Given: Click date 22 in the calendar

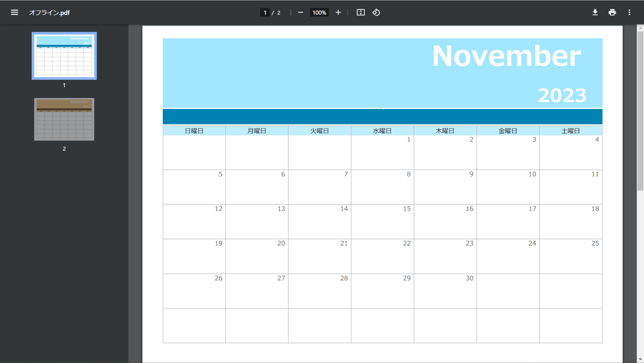Looking at the screenshot, I should point(407,244).
